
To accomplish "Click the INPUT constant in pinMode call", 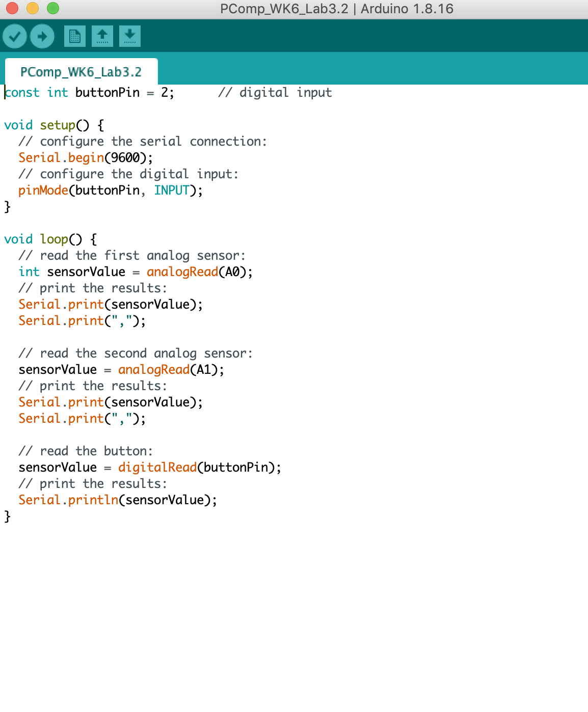I will coord(172,190).
